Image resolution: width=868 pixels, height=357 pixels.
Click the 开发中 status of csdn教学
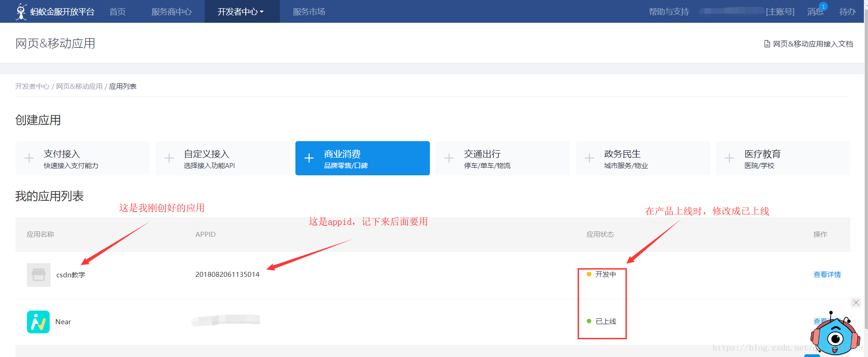tap(605, 274)
